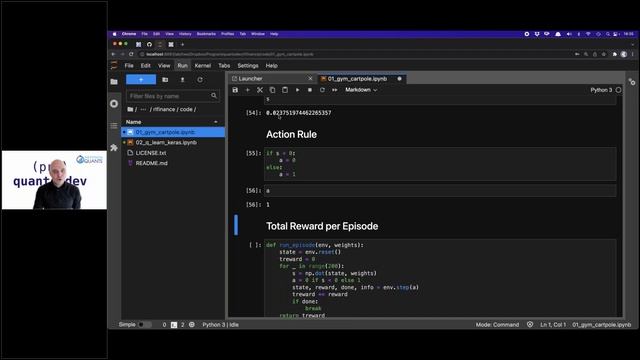Screen dimensions: 640x360
Task: Open the Tabs menu
Action: (224, 65)
